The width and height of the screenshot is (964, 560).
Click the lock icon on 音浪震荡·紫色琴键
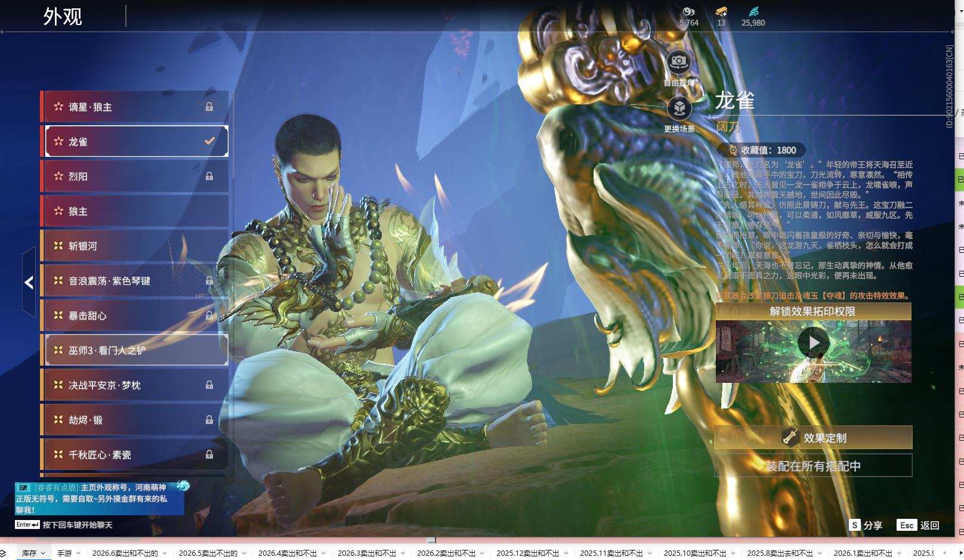pyautogui.click(x=209, y=280)
